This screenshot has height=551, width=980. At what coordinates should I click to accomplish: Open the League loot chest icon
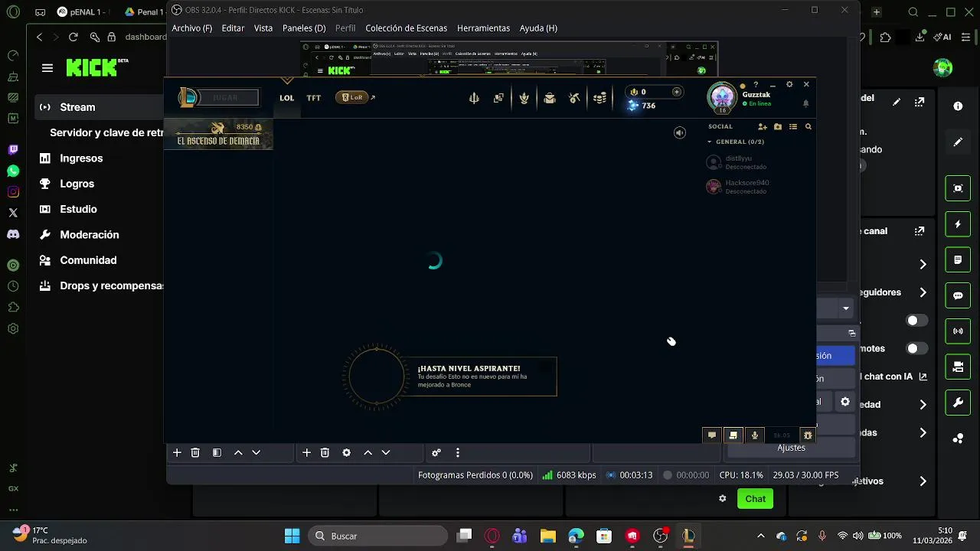point(549,98)
